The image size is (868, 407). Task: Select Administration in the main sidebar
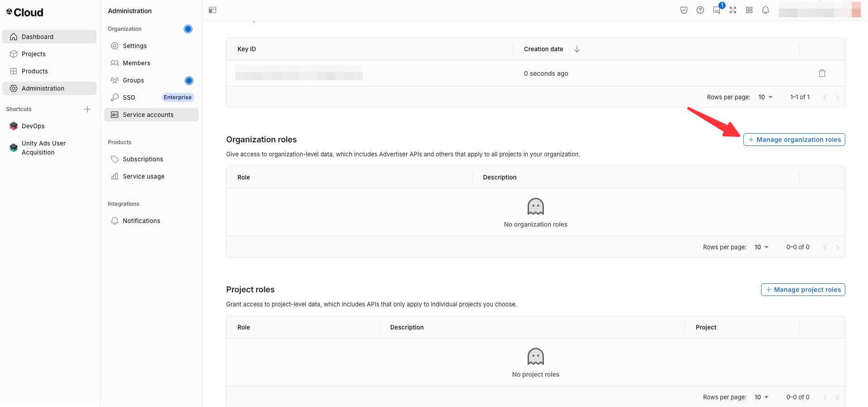[49, 88]
